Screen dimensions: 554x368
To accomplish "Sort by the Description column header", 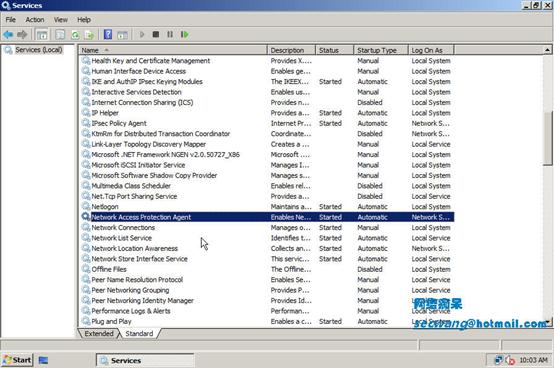I will coord(291,50).
